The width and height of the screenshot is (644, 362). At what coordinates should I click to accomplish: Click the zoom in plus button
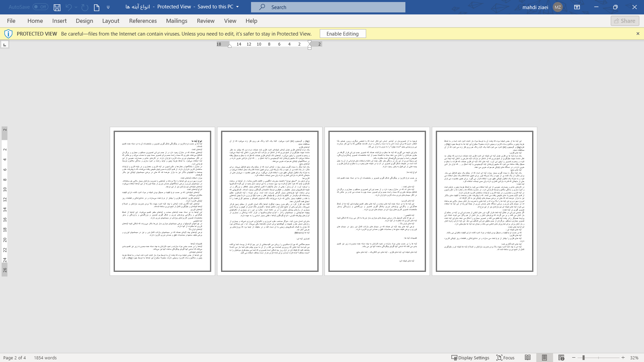click(x=623, y=358)
